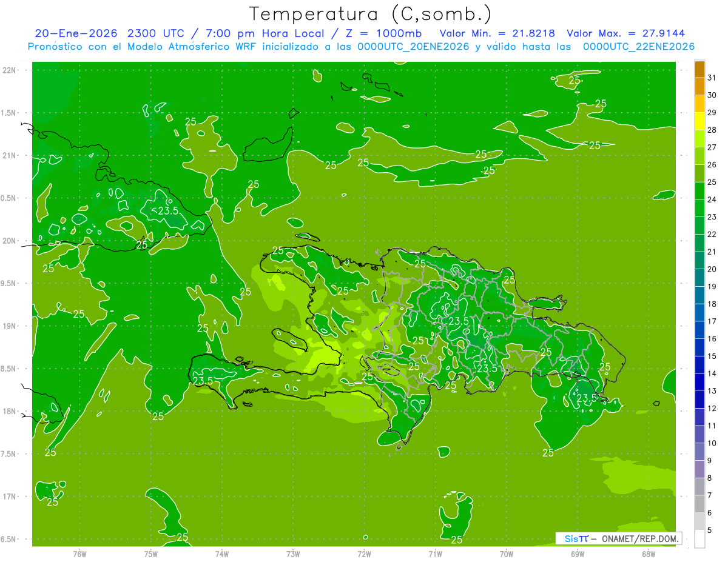Click the 20 label on the color bar

tap(712, 269)
